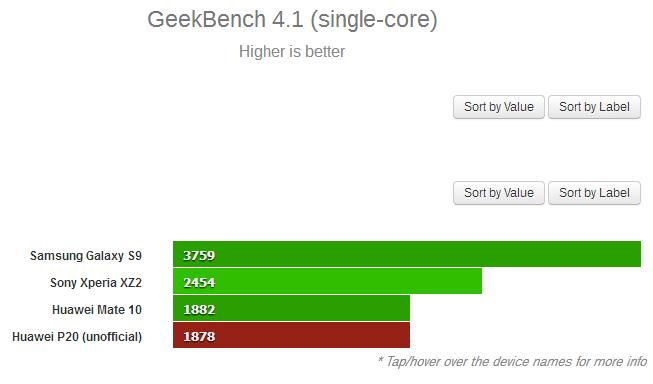Click the dark green Samsung Galaxy S9 bar
The height and width of the screenshot is (384, 653).
[x=407, y=254]
